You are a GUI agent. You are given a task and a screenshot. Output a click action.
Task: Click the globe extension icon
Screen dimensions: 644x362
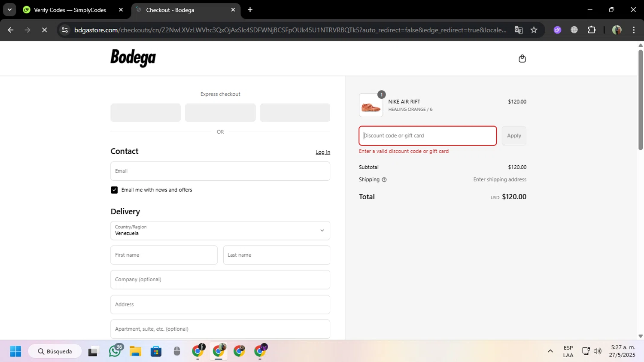[x=574, y=30]
